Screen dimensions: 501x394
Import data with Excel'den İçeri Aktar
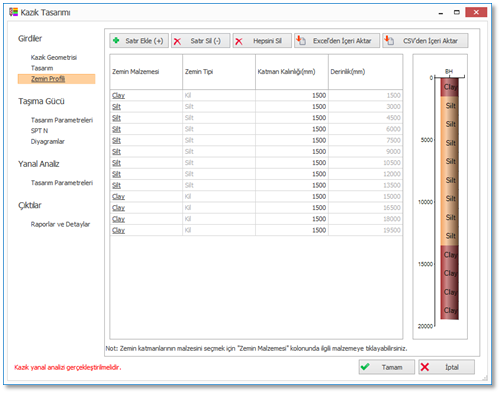337,41
